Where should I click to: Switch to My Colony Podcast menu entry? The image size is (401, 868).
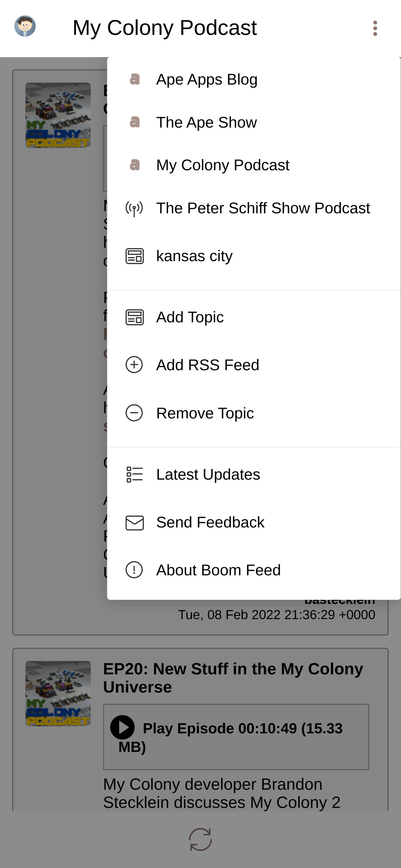tap(223, 165)
